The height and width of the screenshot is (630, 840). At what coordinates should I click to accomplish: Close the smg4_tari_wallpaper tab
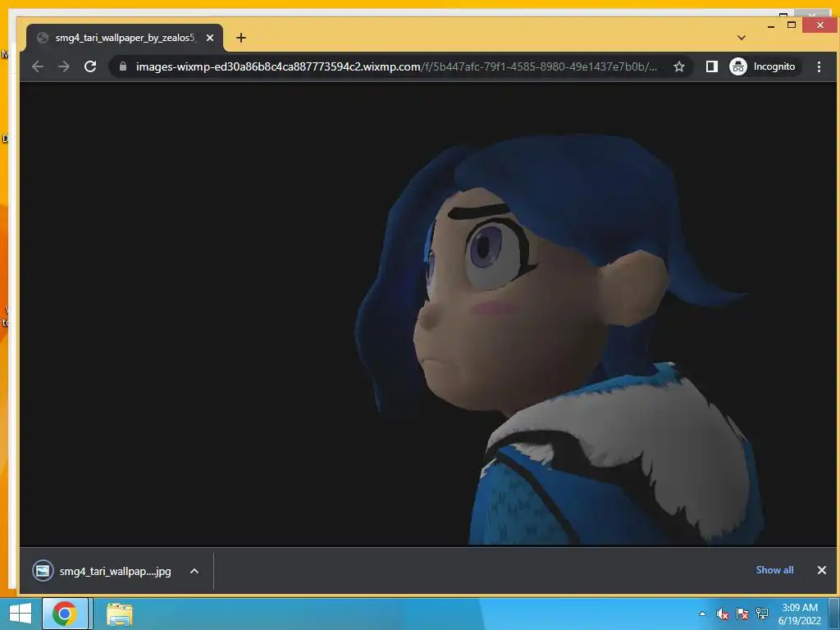pyautogui.click(x=210, y=38)
